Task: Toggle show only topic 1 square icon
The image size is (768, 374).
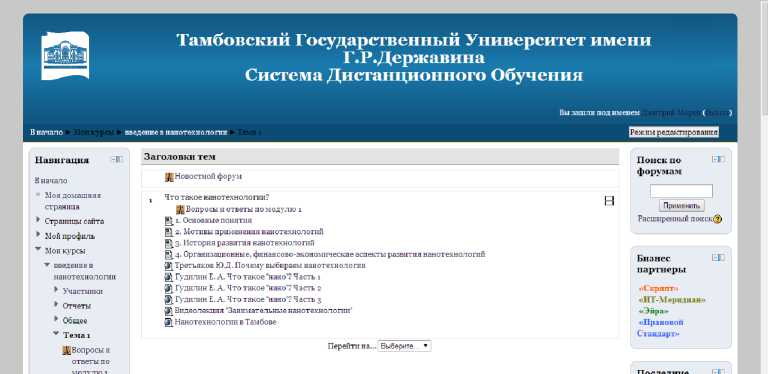Action: 609,201
